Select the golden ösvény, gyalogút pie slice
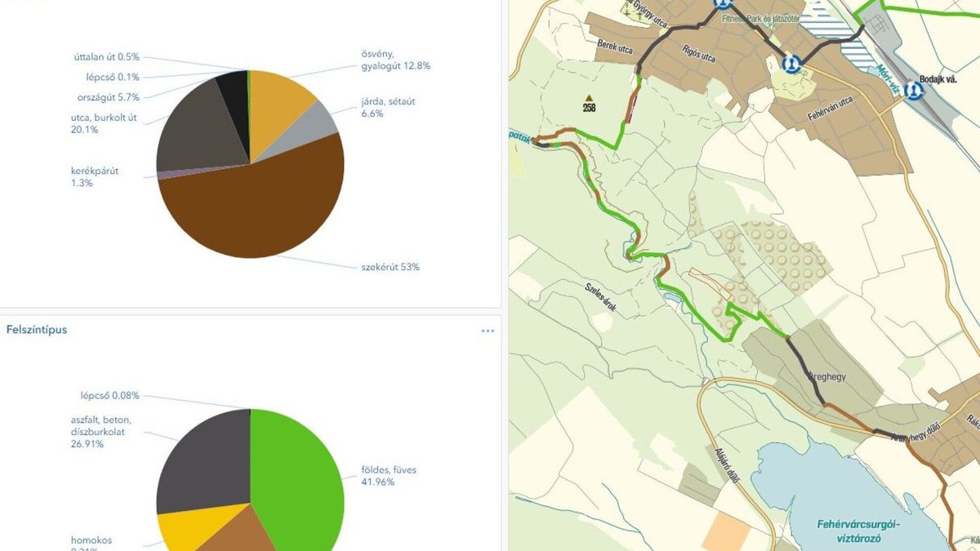 [278, 102]
